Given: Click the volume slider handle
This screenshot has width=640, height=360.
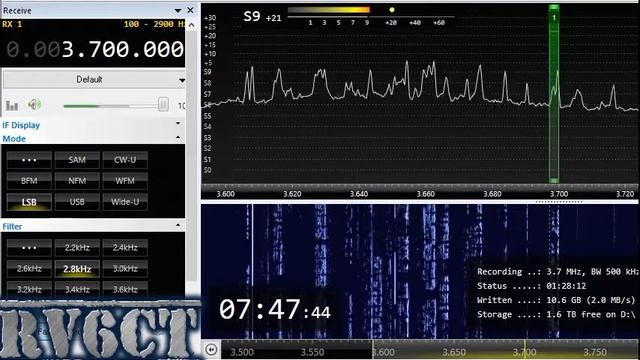Looking at the screenshot, I should pos(163,105).
